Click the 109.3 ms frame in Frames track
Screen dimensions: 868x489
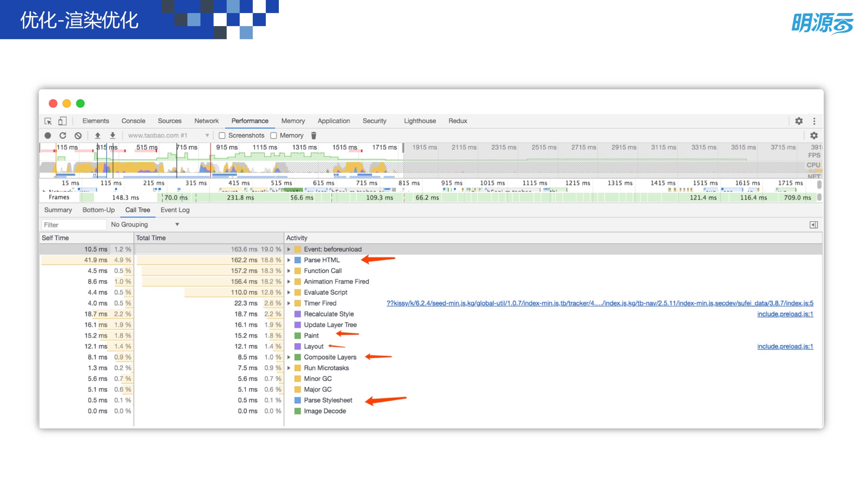click(379, 198)
